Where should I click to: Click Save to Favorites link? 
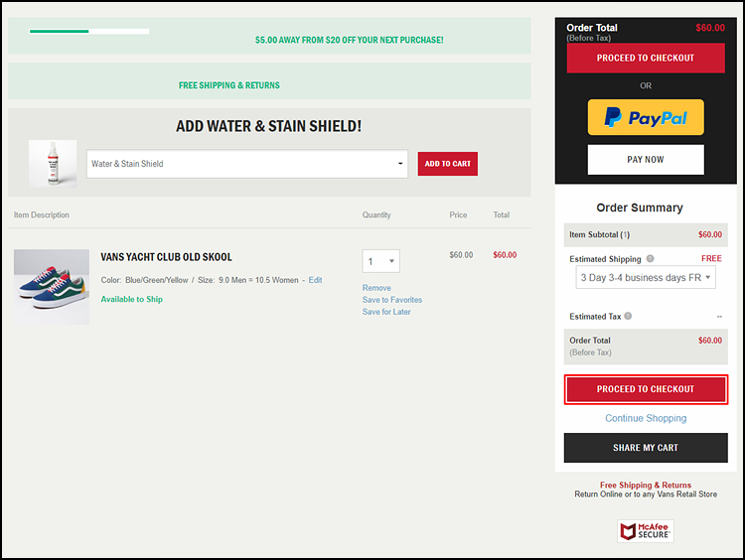point(392,300)
